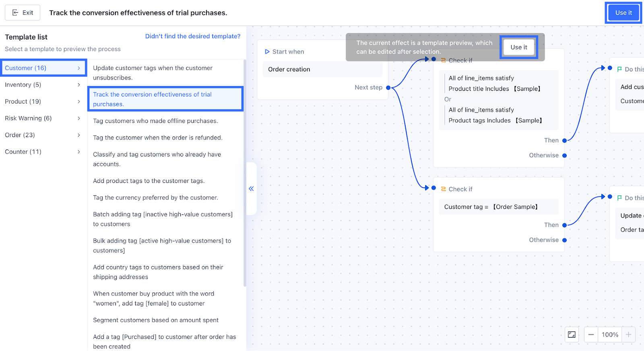Open the Order (23) template category
The height and width of the screenshot is (351, 644).
pos(42,135)
